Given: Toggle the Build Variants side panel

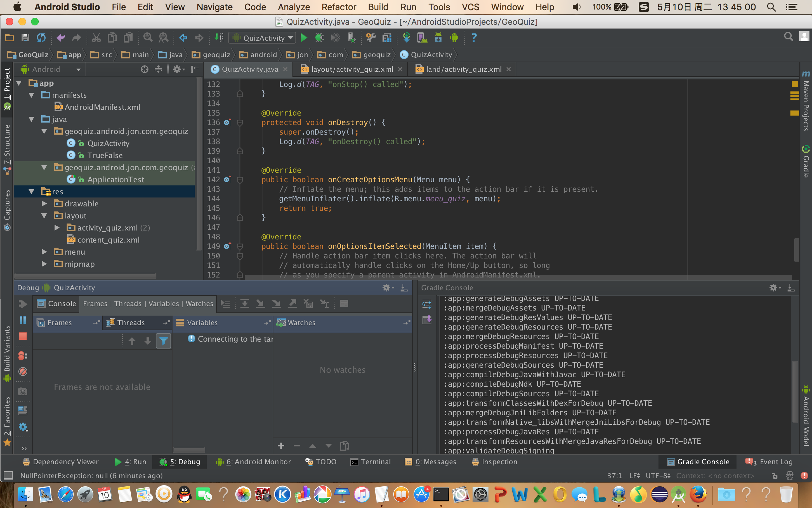Looking at the screenshot, I should pyautogui.click(x=7, y=353).
